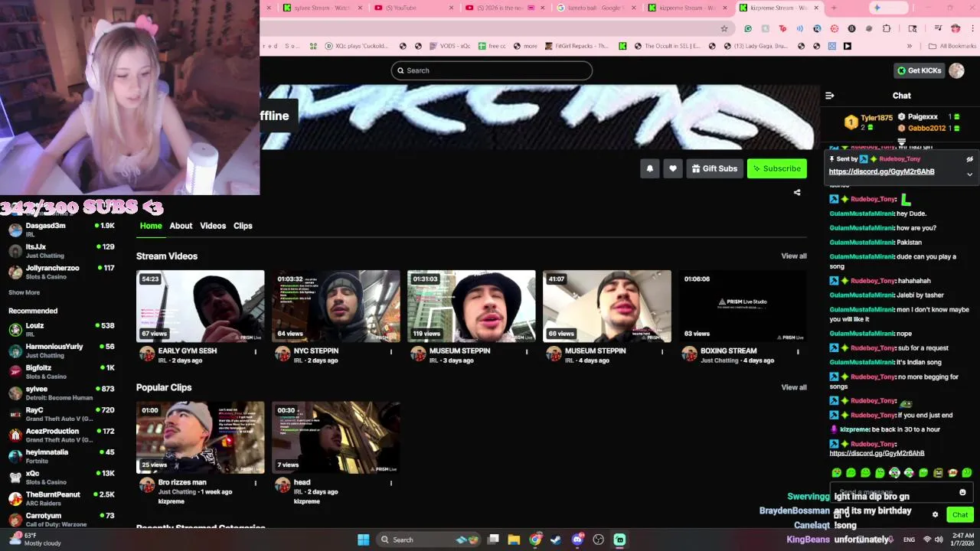Open All Bookmarks folder
The width and height of the screenshot is (980, 551).
pyautogui.click(x=952, y=46)
